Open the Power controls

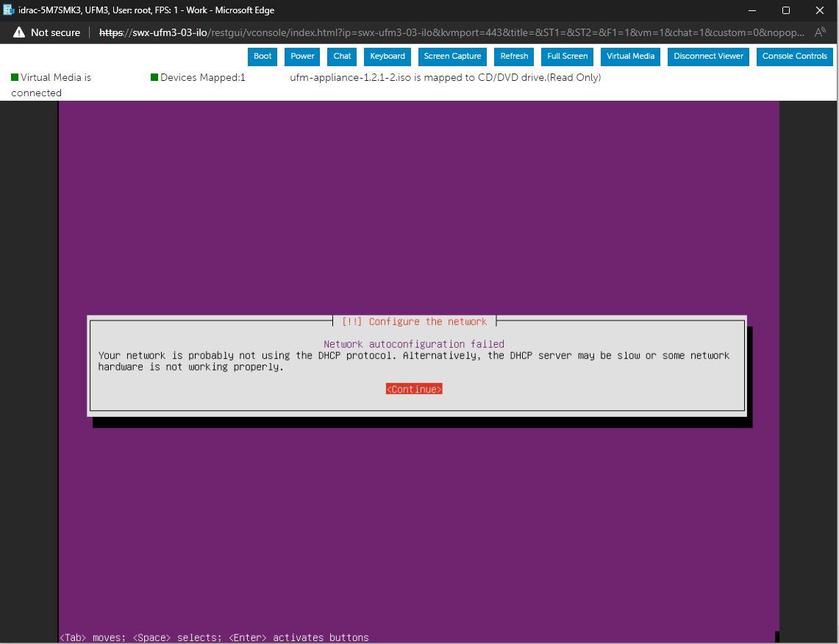pyautogui.click(x=301, y=56)
